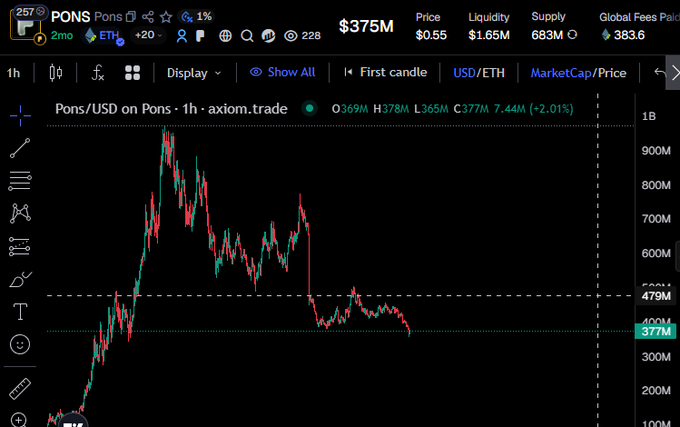Expand the +20 dropdown
This screenshot has width=680, height=427.
pyautogui.click(x=148, y=35)
